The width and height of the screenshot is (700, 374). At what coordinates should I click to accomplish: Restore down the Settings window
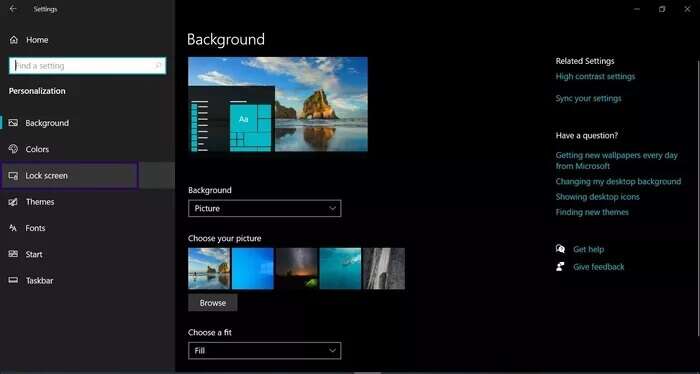pos(662,9)
